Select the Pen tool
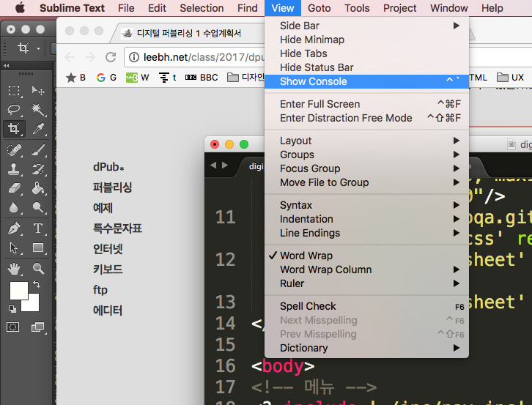The width and height of the screenshot is (532, 405). [x=14, y=228]
